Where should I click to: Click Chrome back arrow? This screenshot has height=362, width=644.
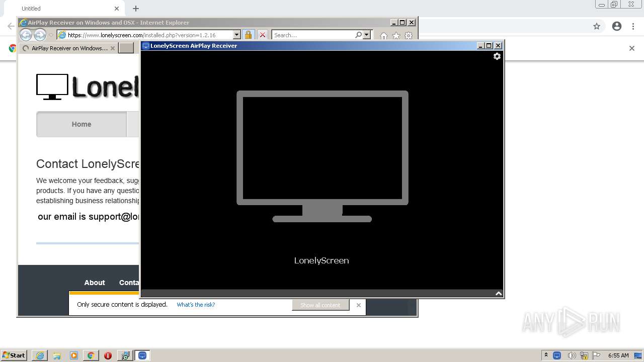tap(11, 26)
